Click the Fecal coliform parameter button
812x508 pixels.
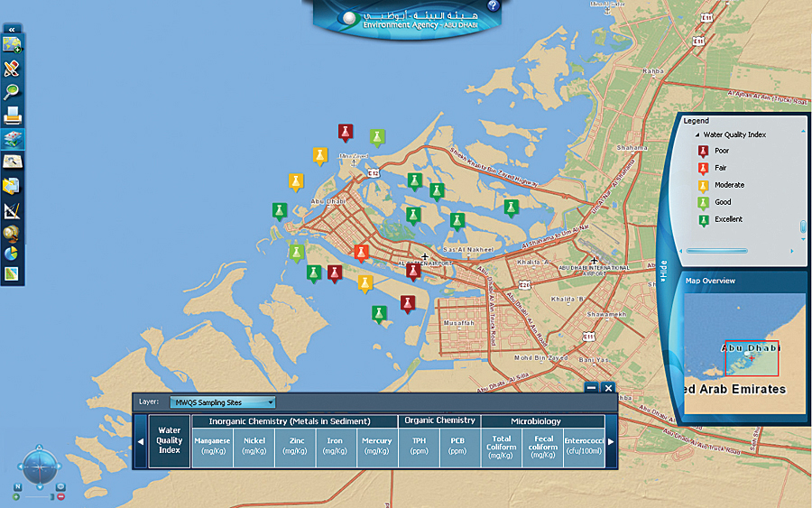543,446
